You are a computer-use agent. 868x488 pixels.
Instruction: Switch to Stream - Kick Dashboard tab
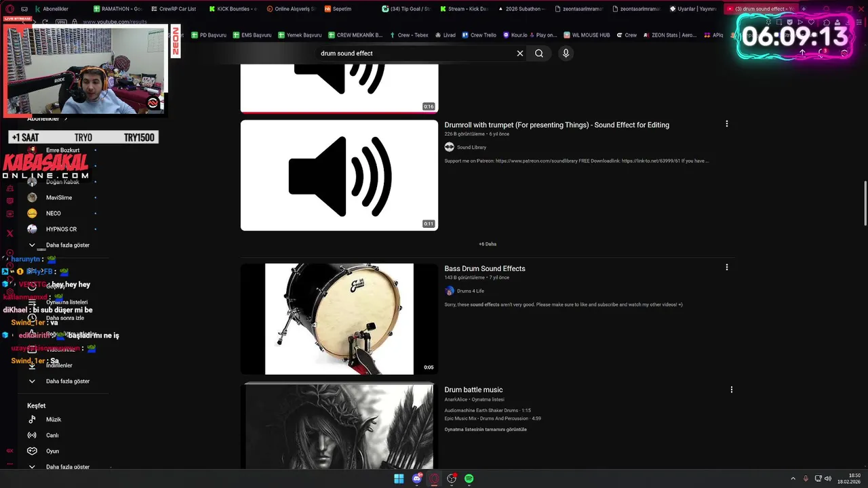[463, 9]
